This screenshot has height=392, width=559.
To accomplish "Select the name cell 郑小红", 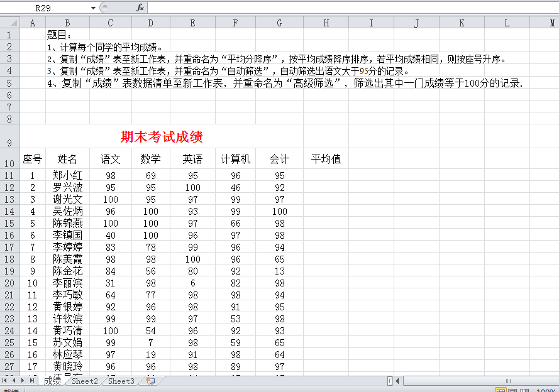I will [x=67, y=175].
